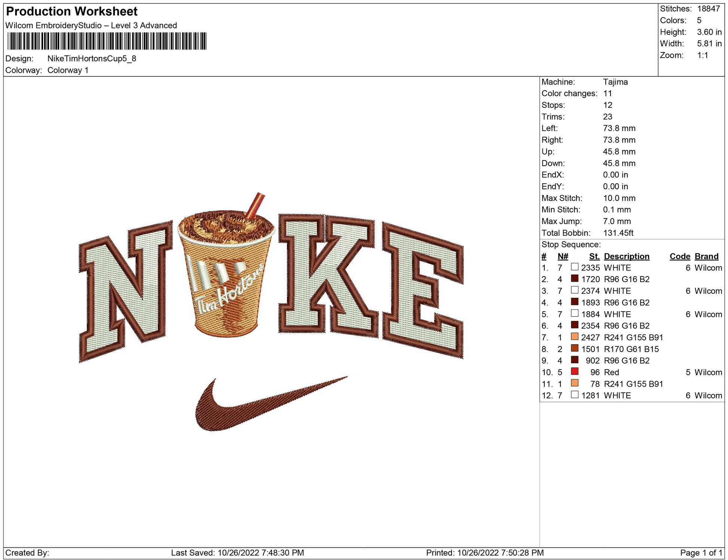Image resolution: width=728 pixels, height=560 pixels.
Task: Click the white swatch in stop 1
Action: pyautogui.click(x=575, y=267)
